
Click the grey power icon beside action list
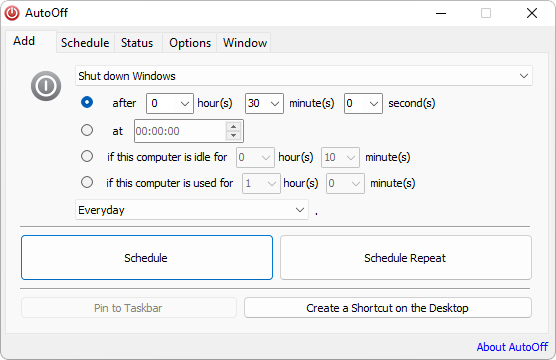(46, 86)
